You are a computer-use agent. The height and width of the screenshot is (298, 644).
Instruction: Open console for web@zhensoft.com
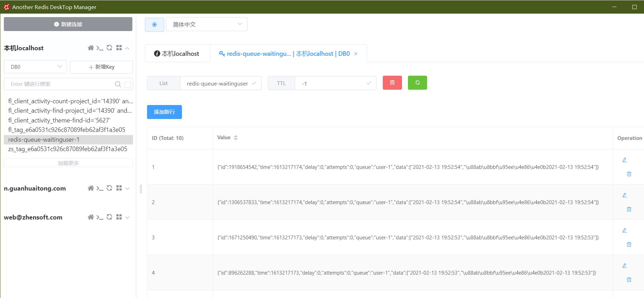pos(100,217)
